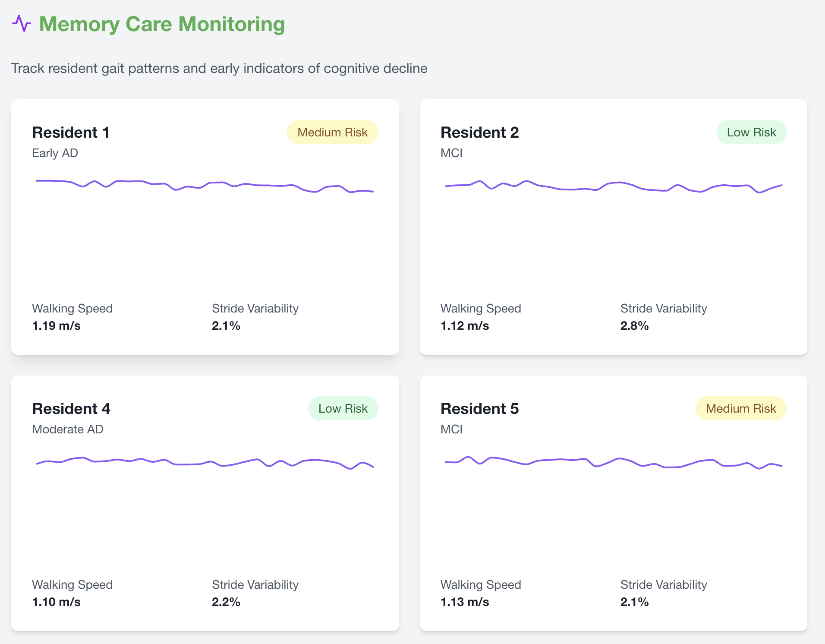Select Resident 2's gait trend chart
This screenshot has width=825, height=644.
[613, 224]
